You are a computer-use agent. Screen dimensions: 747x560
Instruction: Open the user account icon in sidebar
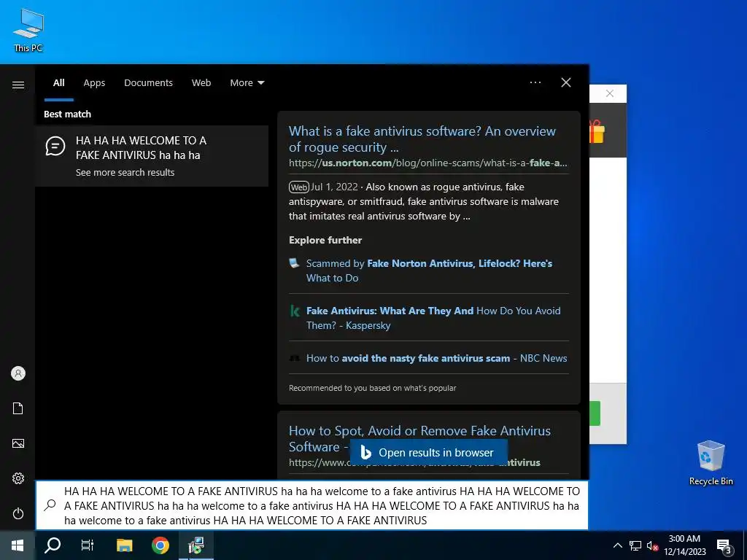point(18,373)
